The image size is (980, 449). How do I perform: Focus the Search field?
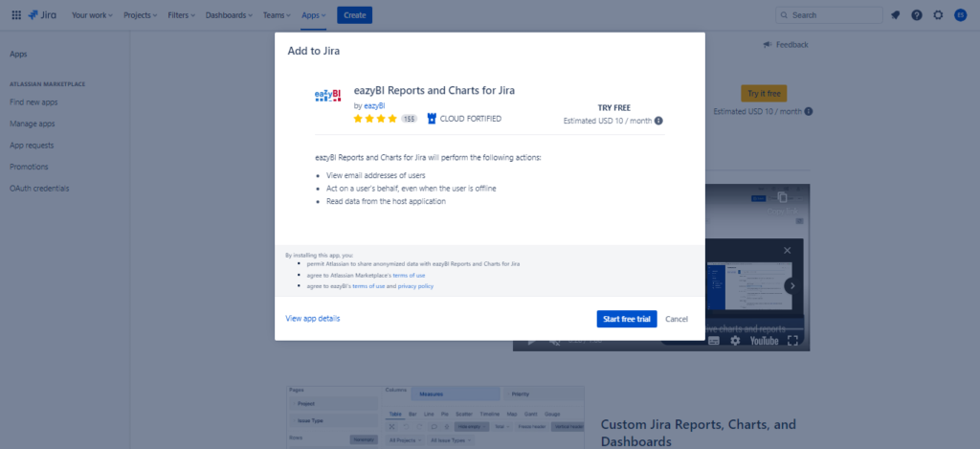[x=829, y=15]
